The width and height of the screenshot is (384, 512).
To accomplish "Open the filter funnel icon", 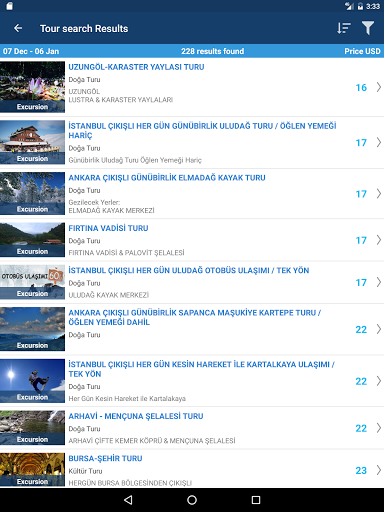I will tap(368, 28).
